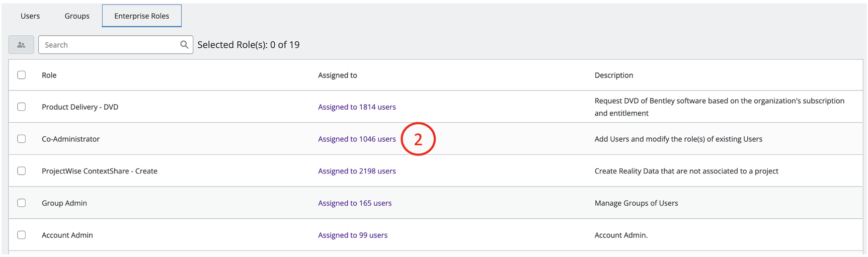Click the Assigned to column header
This screenshot has width=868, height=257.
click(x=338, y=75)
